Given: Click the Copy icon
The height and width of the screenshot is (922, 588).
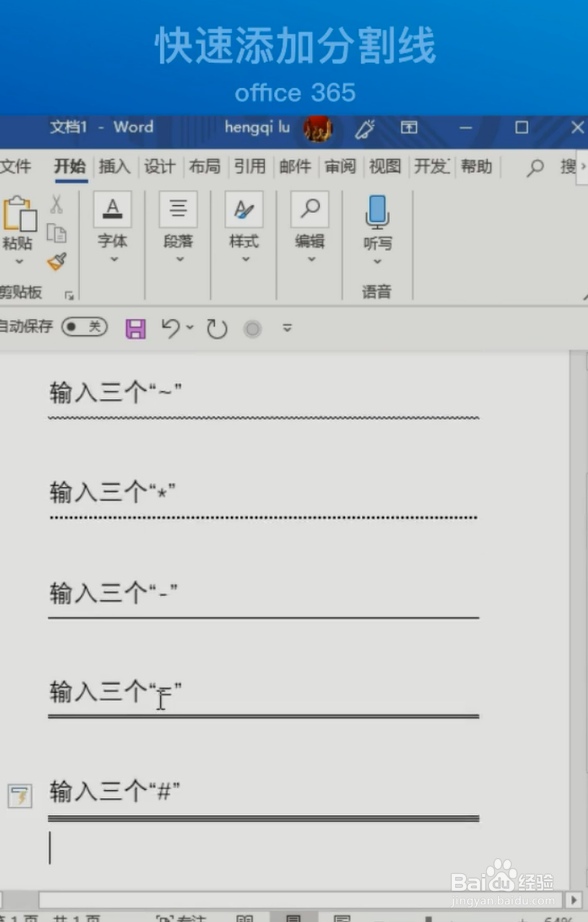Looking at the screenshot, I should (56, 233).
